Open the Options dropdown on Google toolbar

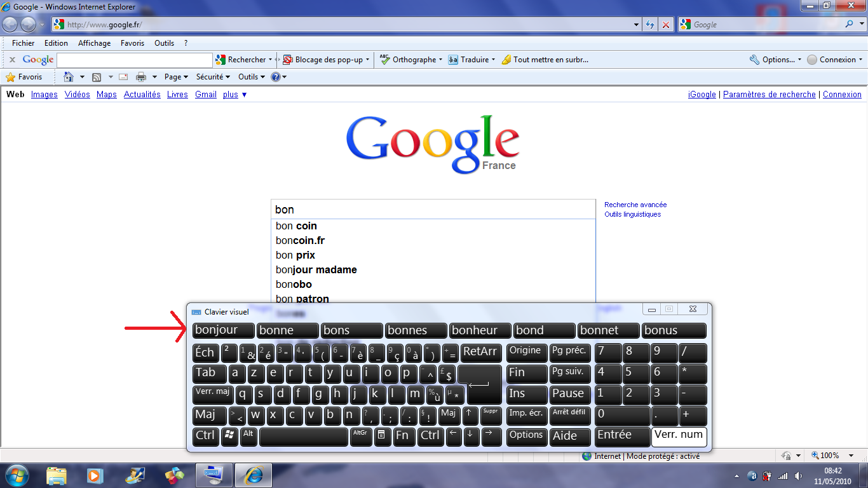tap(775, 60)
